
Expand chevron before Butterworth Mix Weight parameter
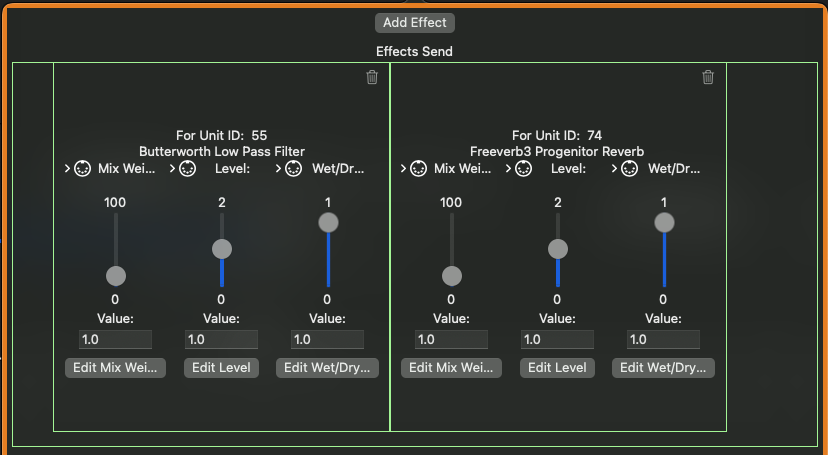click(67, 169)
